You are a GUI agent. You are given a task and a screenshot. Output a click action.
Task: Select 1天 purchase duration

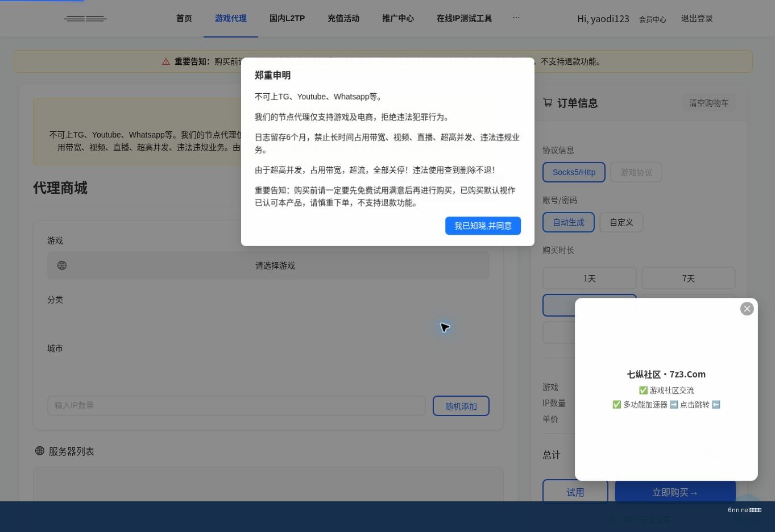[590, 279]
